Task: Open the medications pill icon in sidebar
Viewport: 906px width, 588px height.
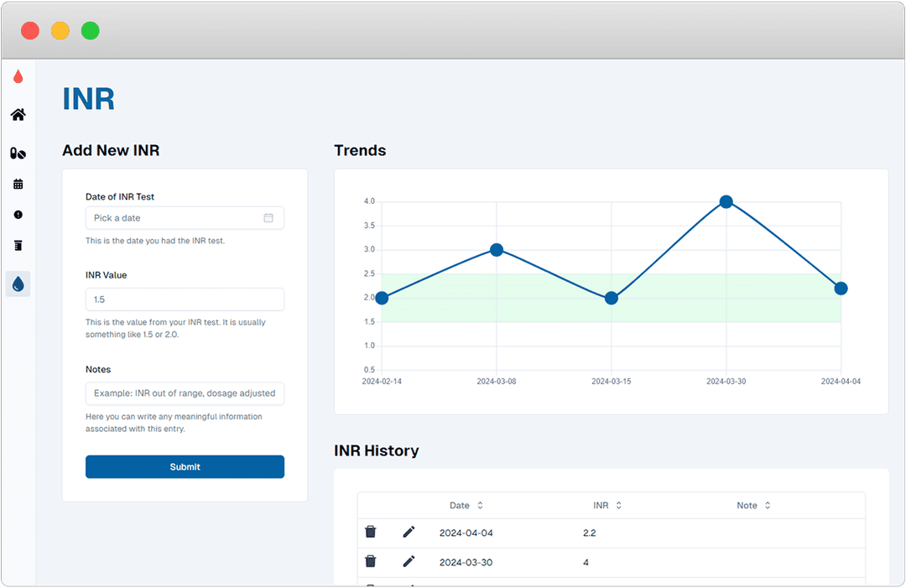Action: pos(18,154)
